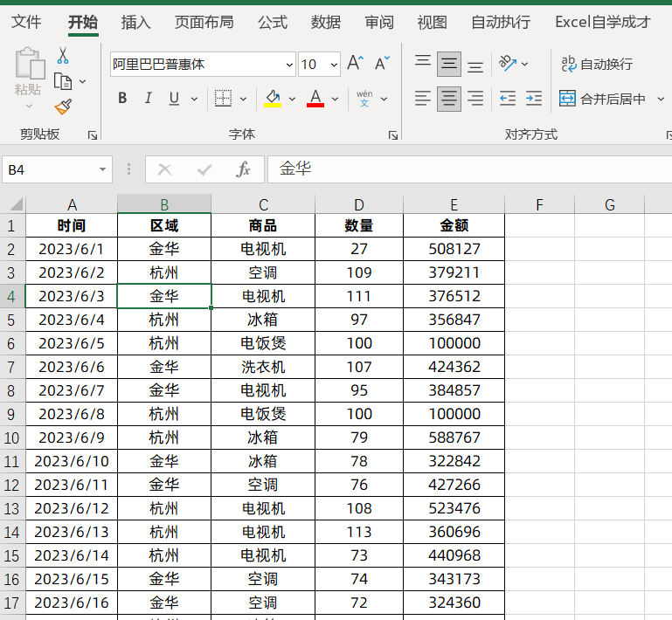Image resolution: width=672 pixels, height=620 pixels.
Task: Apply red font color
Action: click(315, 99)
